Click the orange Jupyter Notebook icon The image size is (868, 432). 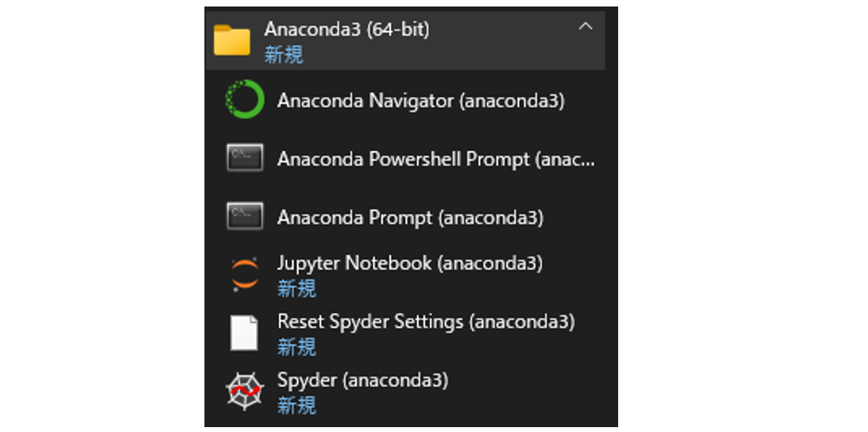244,274
